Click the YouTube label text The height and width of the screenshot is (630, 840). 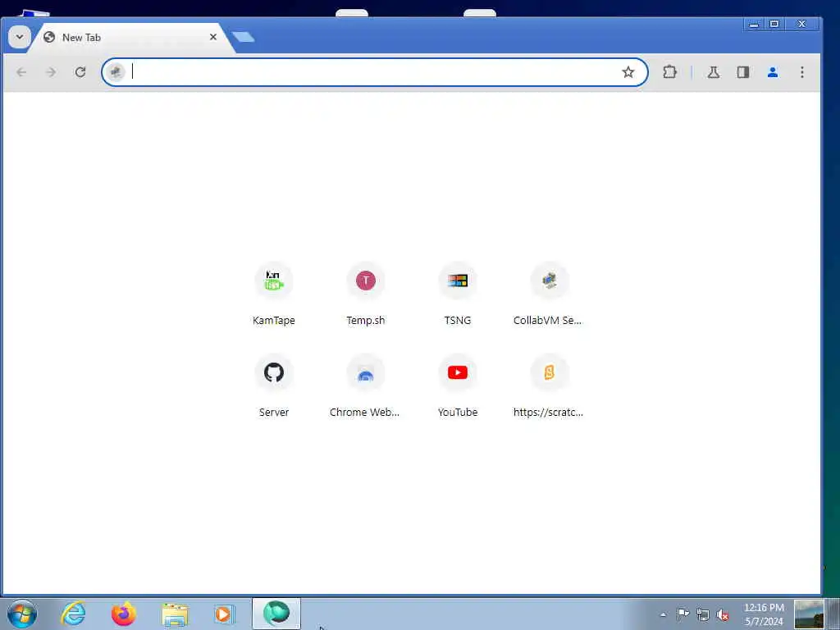pyautogui.click(x=458, y=412)
